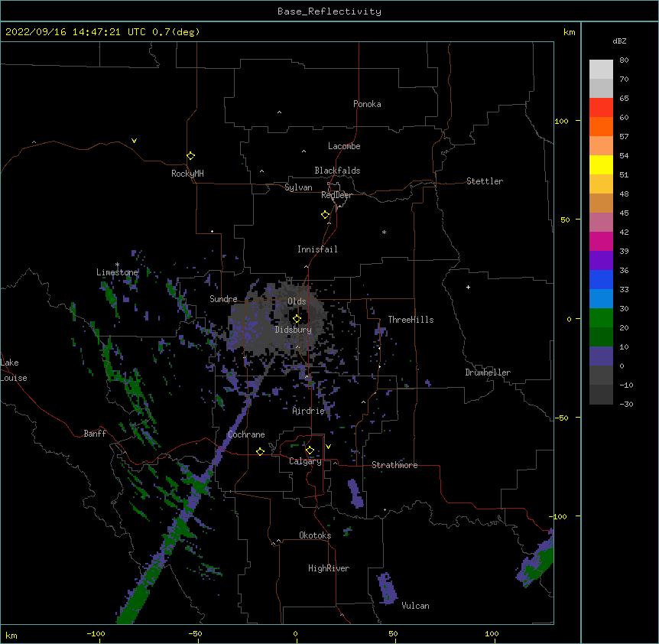Select the blue 33-36 dBZ swatch
Screen dimensions: 659x644
coord(601,279)
